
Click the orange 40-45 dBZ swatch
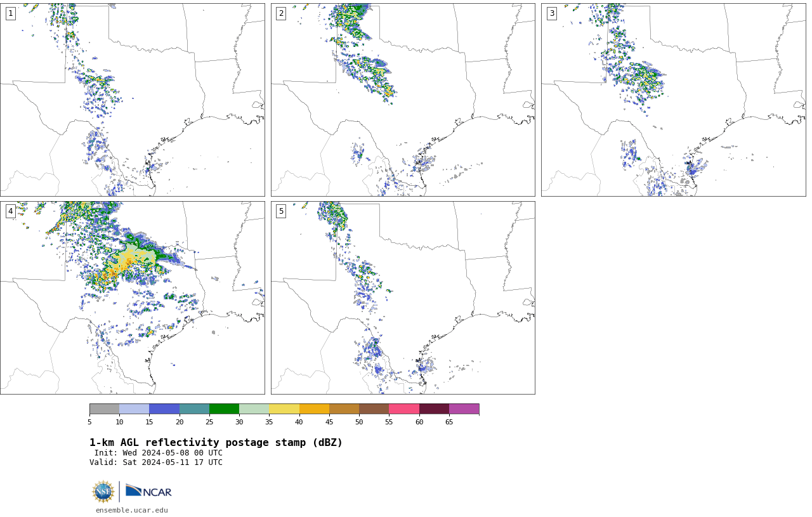click(x=314, y=409)
